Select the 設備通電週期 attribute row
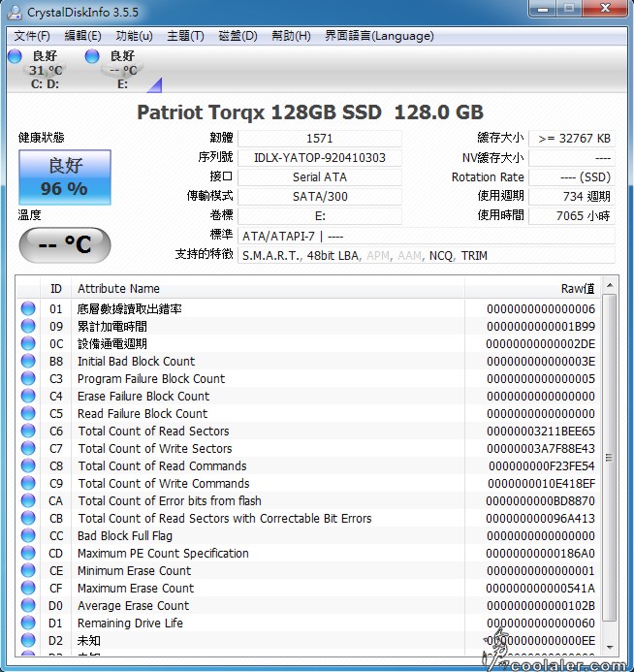 pos(308,343)
